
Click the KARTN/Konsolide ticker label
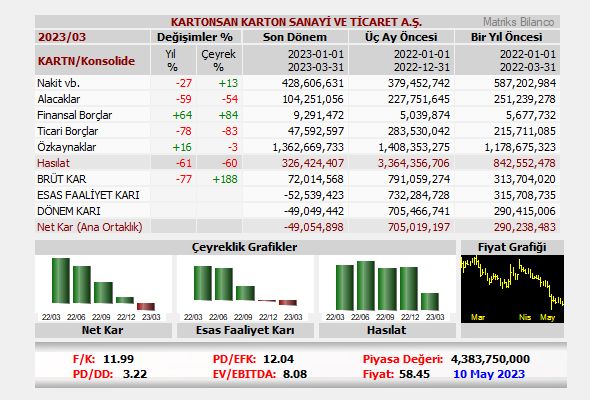point(86,61)
